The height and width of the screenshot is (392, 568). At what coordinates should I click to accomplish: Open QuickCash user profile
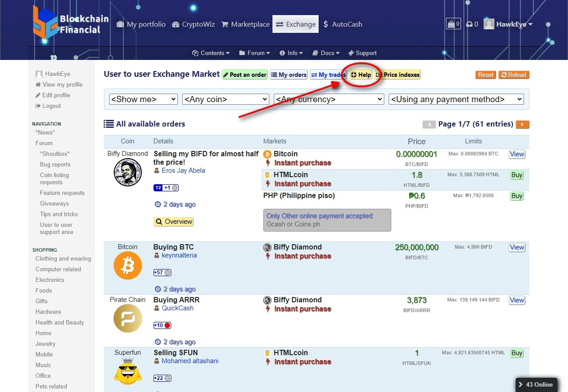[177, 308]
